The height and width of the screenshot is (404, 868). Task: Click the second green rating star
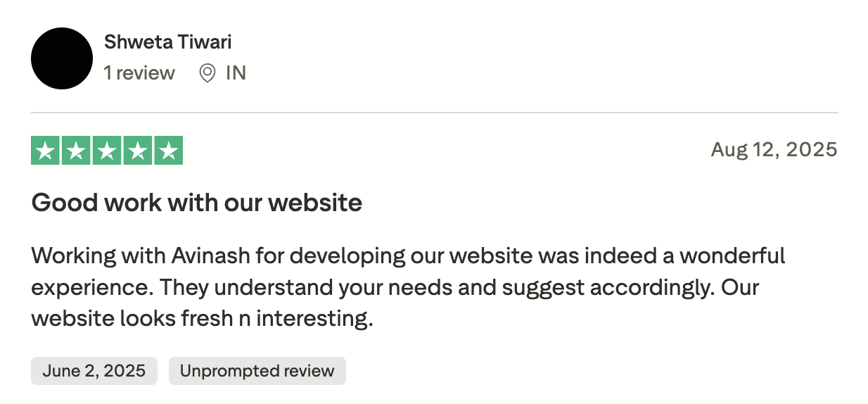(x=76, y=151)
